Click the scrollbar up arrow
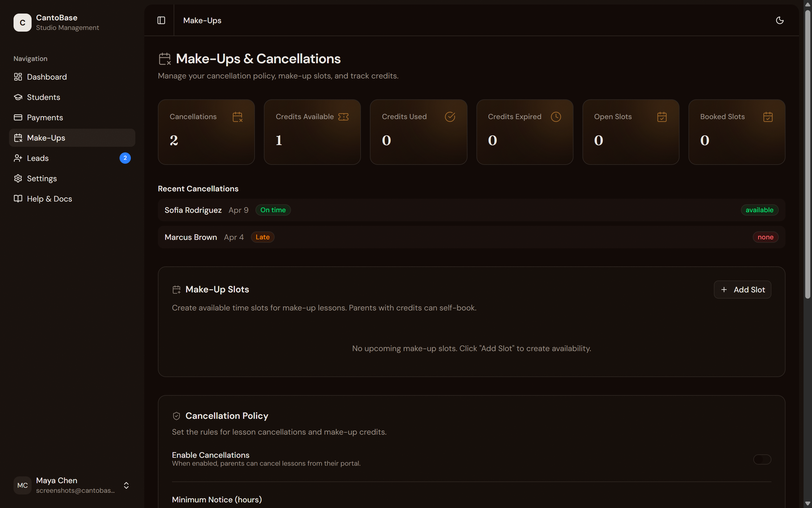This screenshot has width=812, height=508. (x=808, y=4)
